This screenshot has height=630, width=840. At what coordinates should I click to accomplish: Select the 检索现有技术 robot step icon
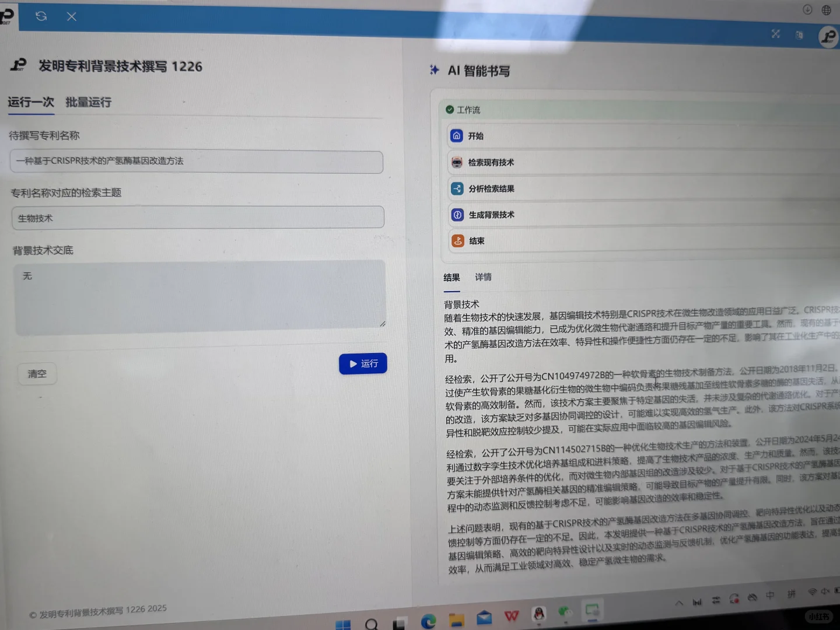457,162
